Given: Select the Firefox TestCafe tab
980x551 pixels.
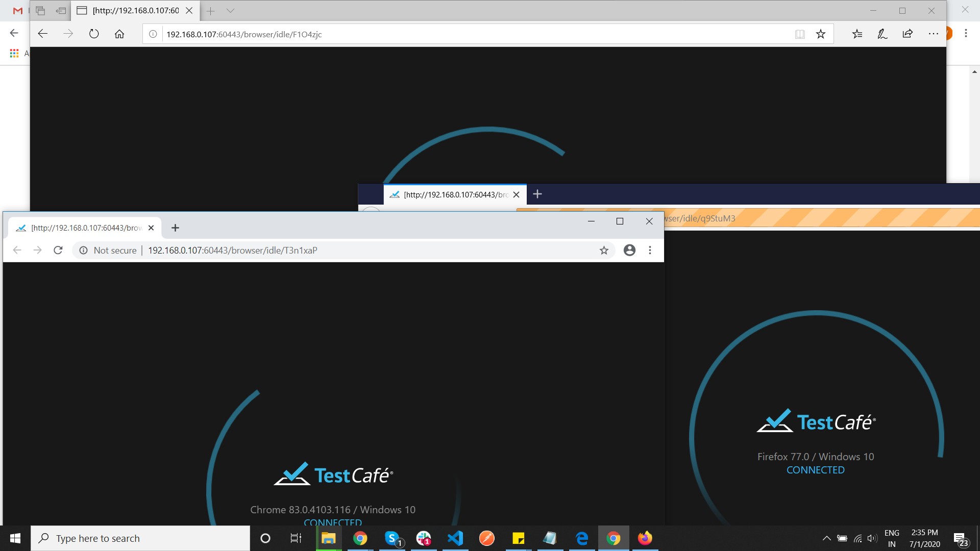Looking at the screenshot, I should tap(455, 194).
